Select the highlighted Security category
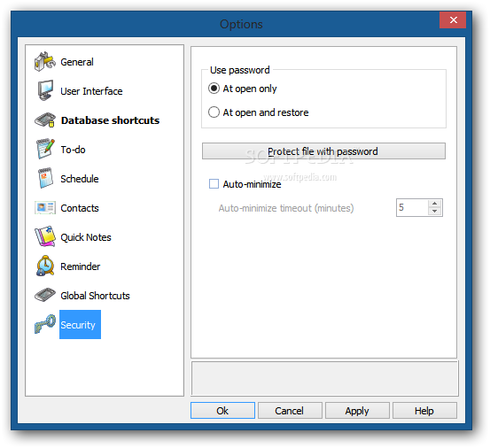 click(80, 324)
